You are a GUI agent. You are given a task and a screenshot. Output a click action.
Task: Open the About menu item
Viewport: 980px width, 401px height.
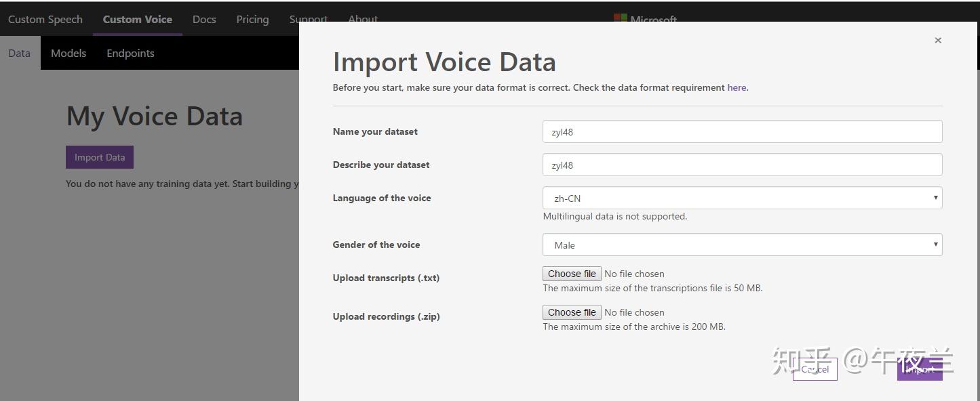tap(363, 18)
